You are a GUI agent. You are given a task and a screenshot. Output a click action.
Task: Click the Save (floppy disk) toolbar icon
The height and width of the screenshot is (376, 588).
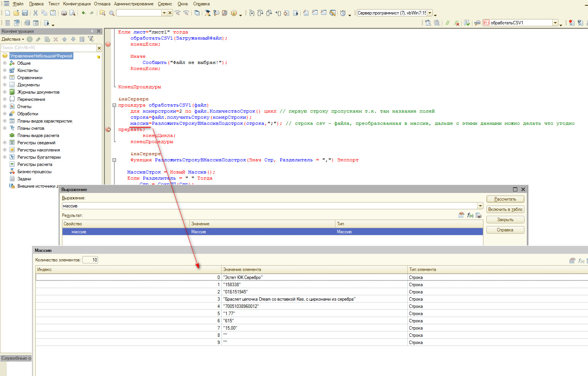[25, 13]
